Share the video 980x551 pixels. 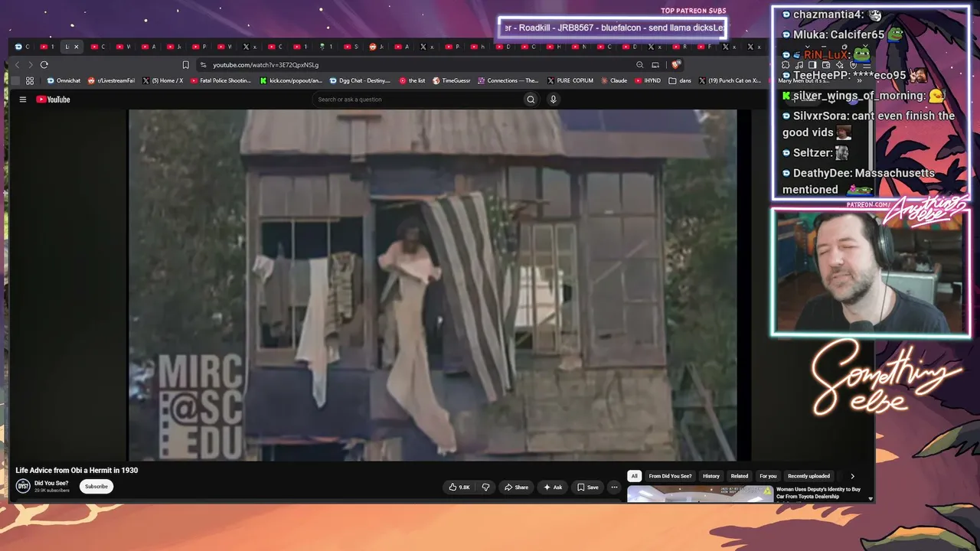pyautogui.click(x=516, y=487)
